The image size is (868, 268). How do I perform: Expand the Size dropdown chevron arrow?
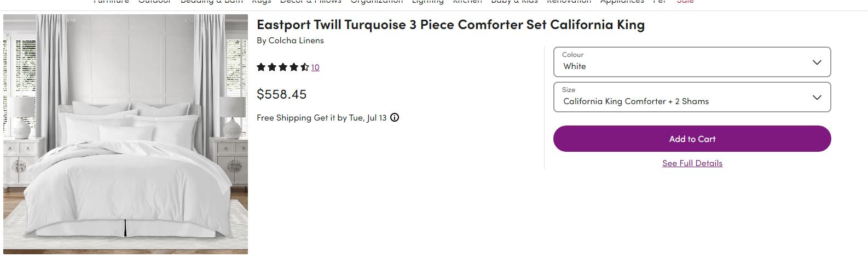coord(817,98)
